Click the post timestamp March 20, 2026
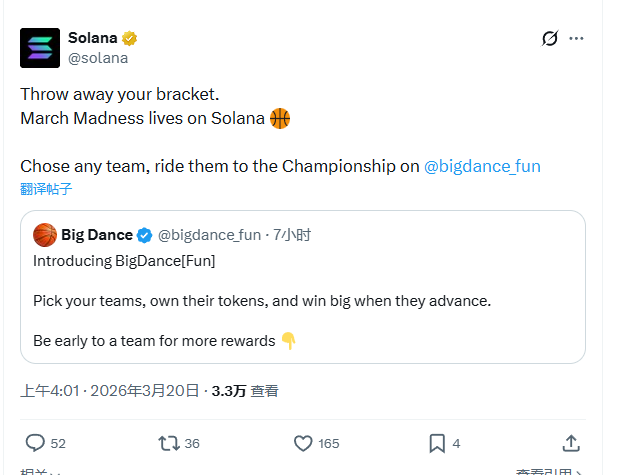 144,391
